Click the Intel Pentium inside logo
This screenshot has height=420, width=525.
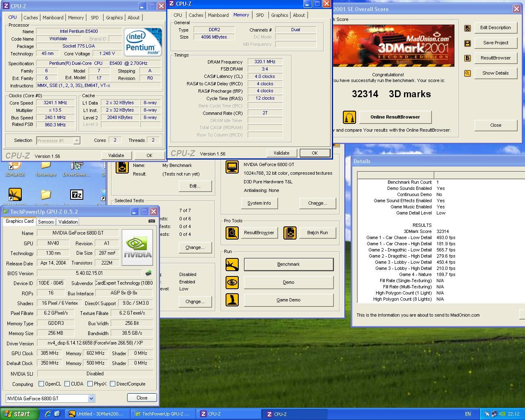coord(143,42)
